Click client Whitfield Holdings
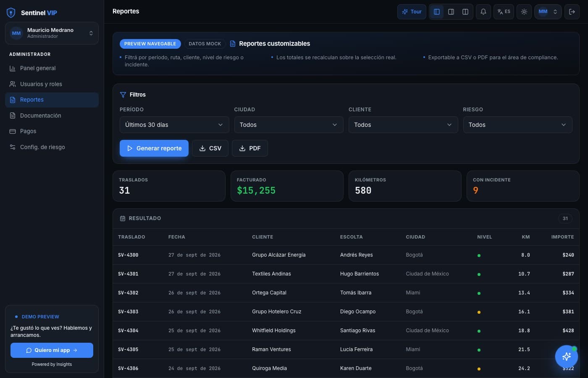This screenshot has width=588, height=378. (x=274, y=331)
